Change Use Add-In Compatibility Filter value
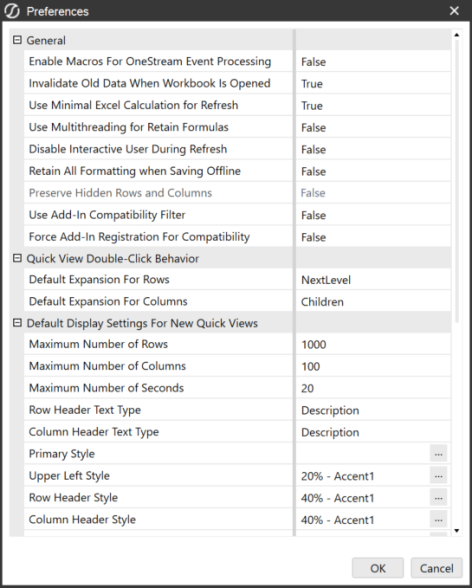This screenshot has height=588, width=472. (x=373, y=215)
